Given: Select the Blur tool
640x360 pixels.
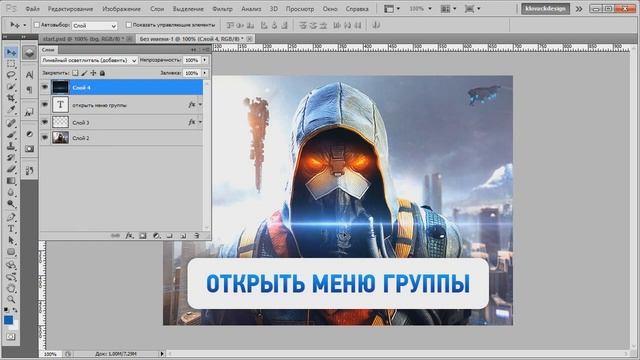Looking at the screenshot, I should pyautogui.click(x=11, y=192).
